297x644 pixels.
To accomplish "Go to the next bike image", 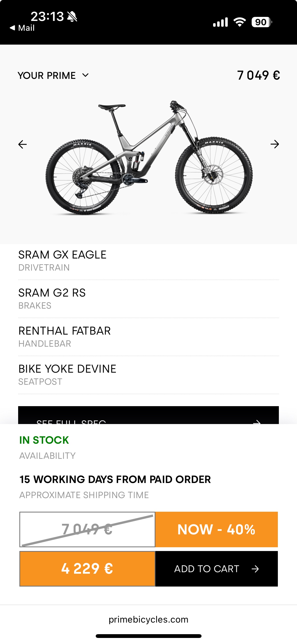I will point(274,144).
